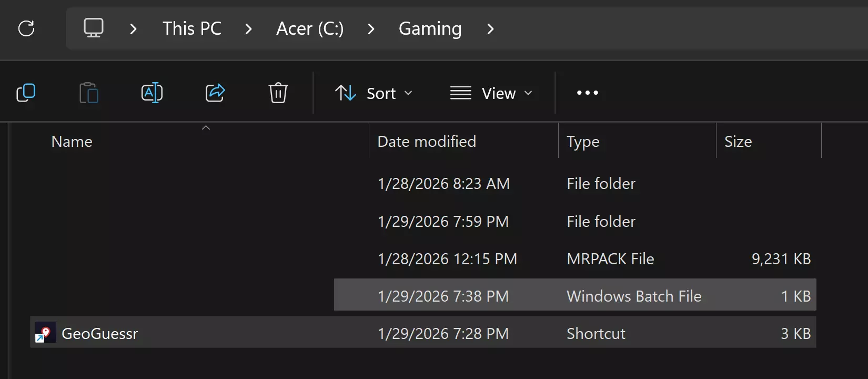This screenshot has width=868, height=379.
Task: Click the Paste clipboard icon
Action: [x=89, y=93]
